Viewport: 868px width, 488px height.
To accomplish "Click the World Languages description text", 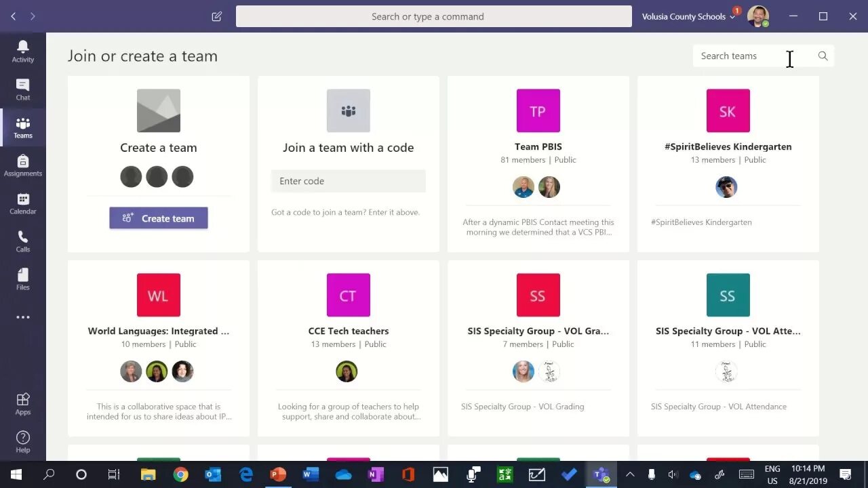I will click(x=158, y=411).
